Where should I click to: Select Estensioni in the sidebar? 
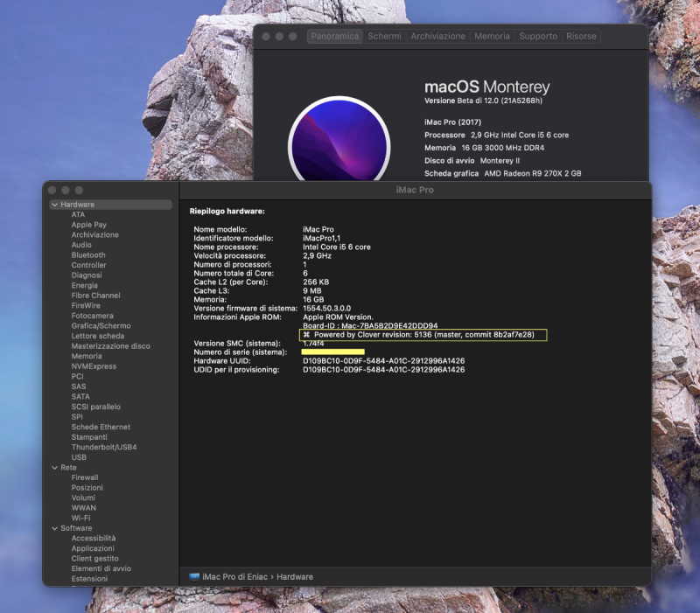89,579
